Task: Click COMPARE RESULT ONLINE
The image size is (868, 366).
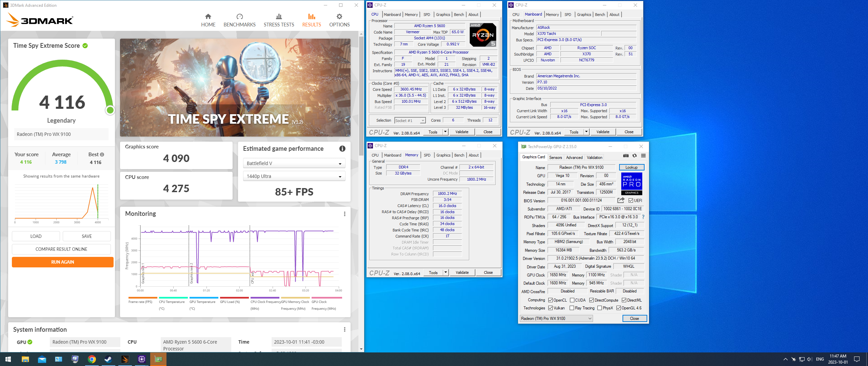Action: point(61,249)
